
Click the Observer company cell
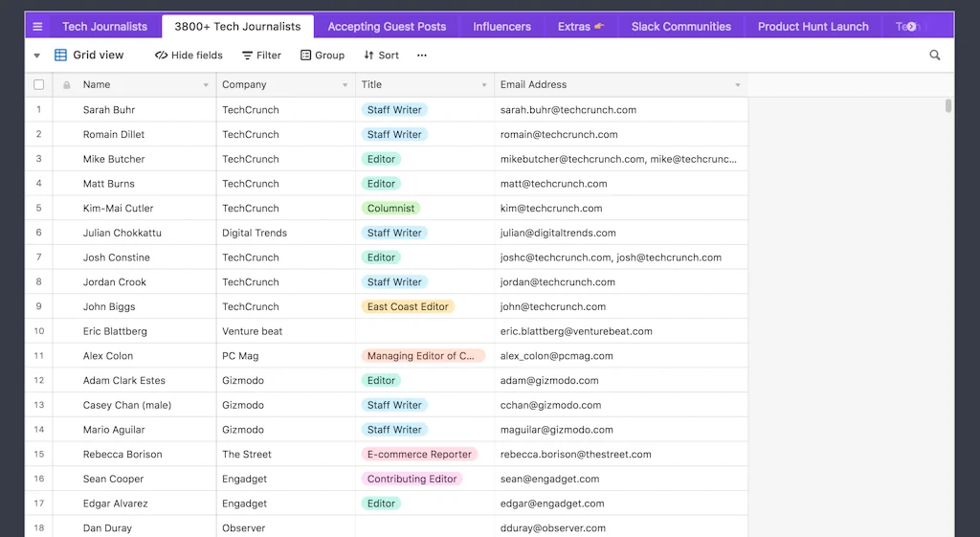(x=286, y=527)
